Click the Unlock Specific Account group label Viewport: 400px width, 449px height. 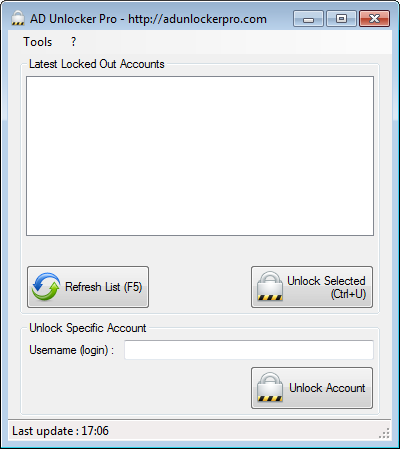point(88,328)
